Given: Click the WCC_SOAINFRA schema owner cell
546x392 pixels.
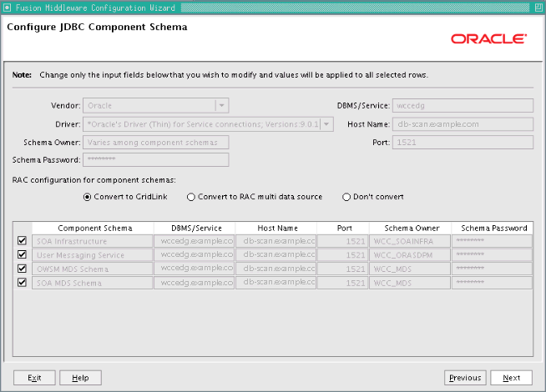Looking at the screenshot, I should click(410, 241).
